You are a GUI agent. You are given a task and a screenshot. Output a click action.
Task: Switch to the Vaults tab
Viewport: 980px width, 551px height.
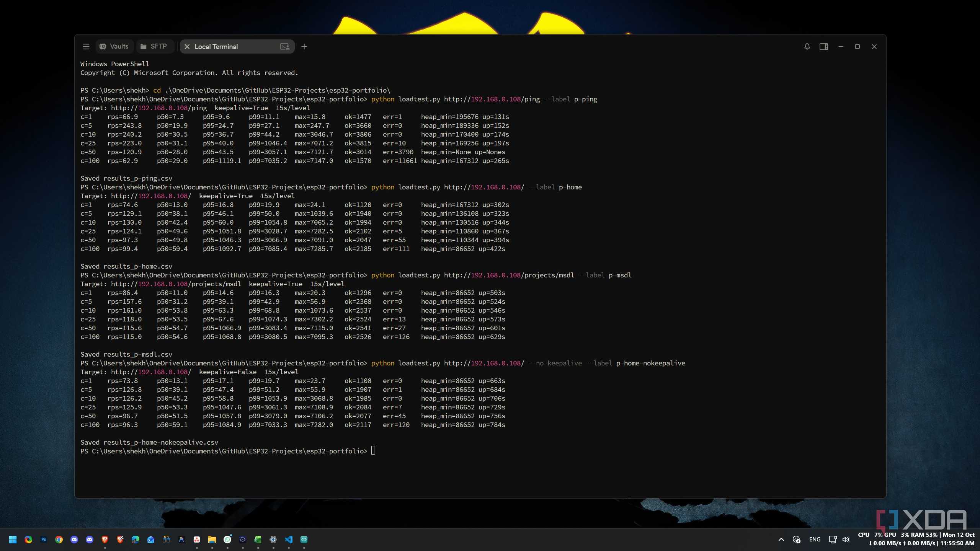coord(114,46)
